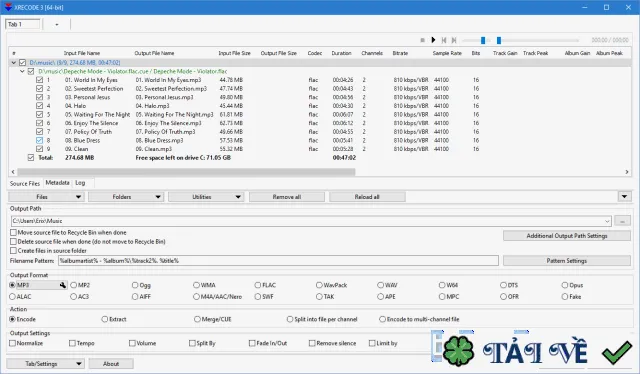Sort by the Input File Size column header

(x=234, y=53)
